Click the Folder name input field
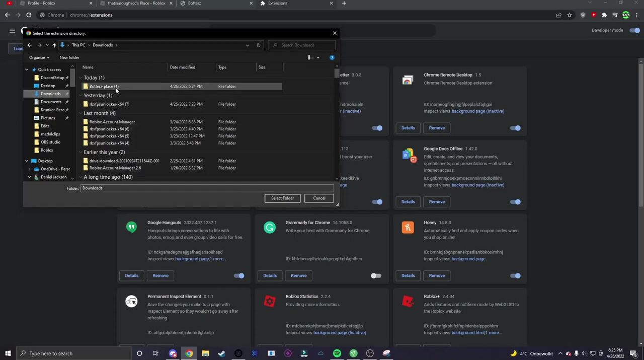This screenshot has height=360, width=644. (x=207, y=188)
